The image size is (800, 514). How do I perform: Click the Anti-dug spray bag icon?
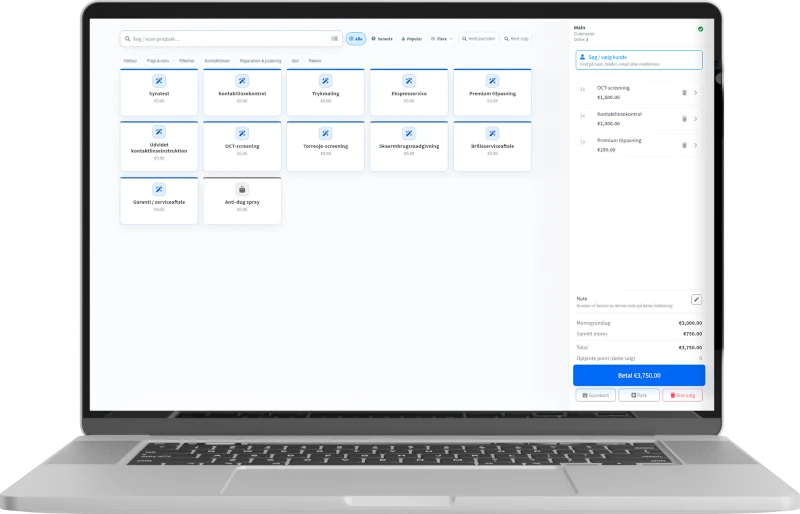click(242, 189)
